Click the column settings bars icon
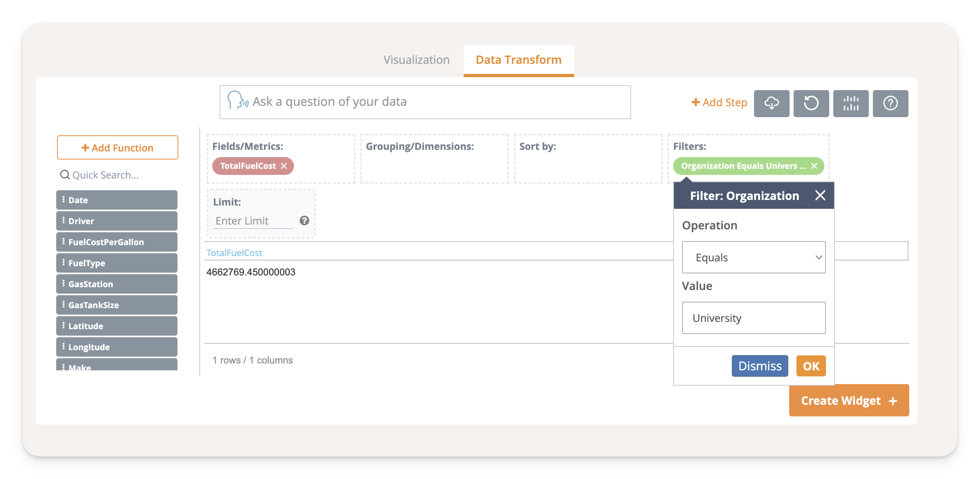The width and height of the screenshot is (980, 479). tap(850, 103)
